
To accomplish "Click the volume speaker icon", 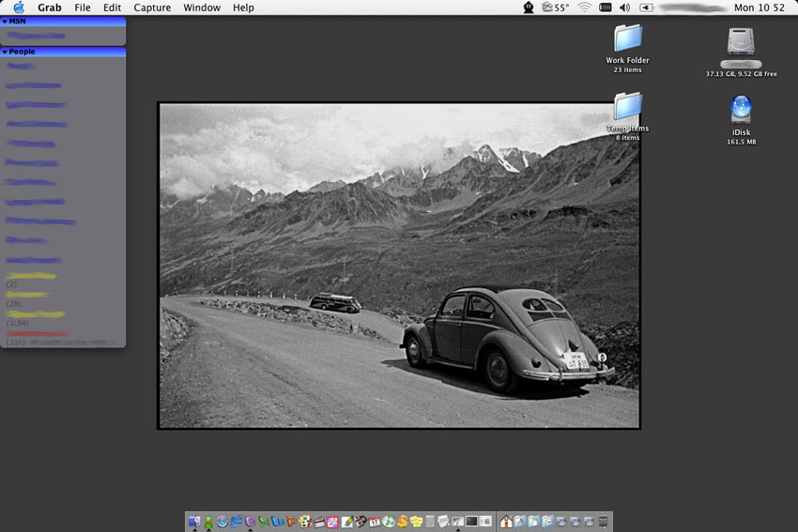I will (x=625, y=8).
